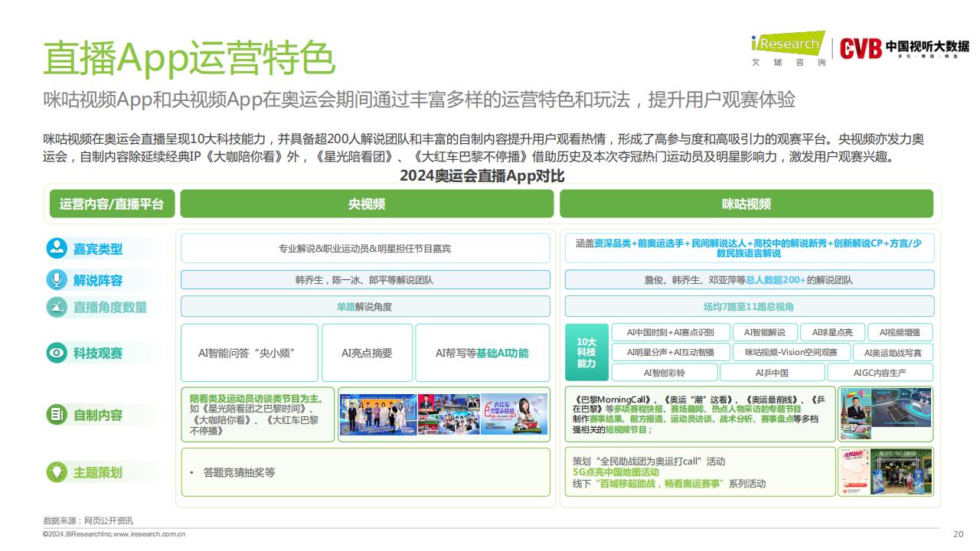
Task: Click the AI帮写等基础AI功能 box
Action: [482, 353]
